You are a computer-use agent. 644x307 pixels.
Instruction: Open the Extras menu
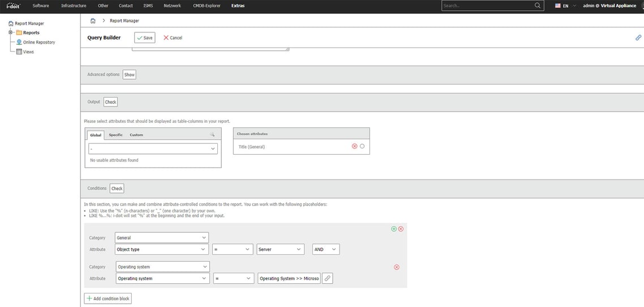click(238, 6)
